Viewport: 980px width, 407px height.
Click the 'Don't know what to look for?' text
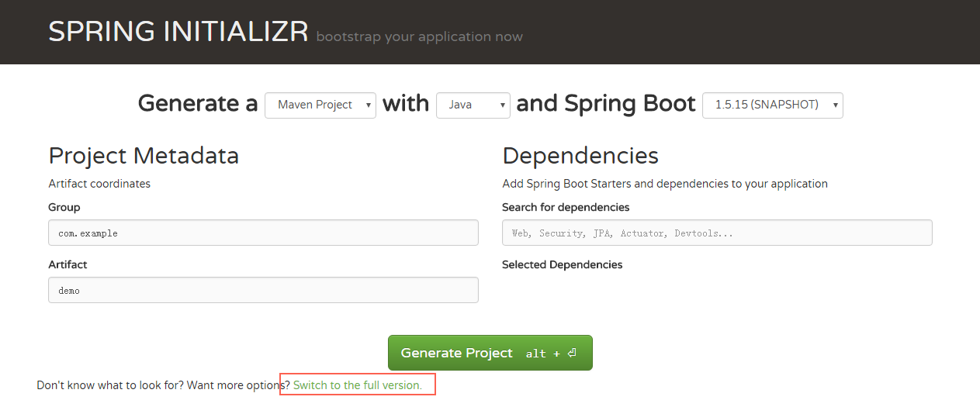[109, 385]
